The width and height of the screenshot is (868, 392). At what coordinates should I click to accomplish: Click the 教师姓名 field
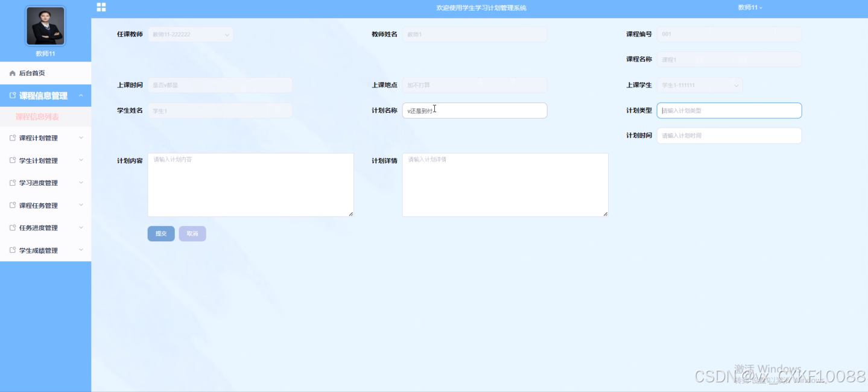point(475,34)
